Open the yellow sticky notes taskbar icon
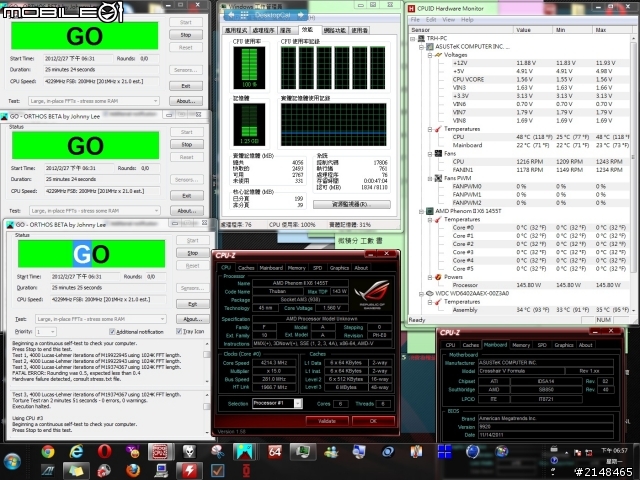 [x=76, y=471]
